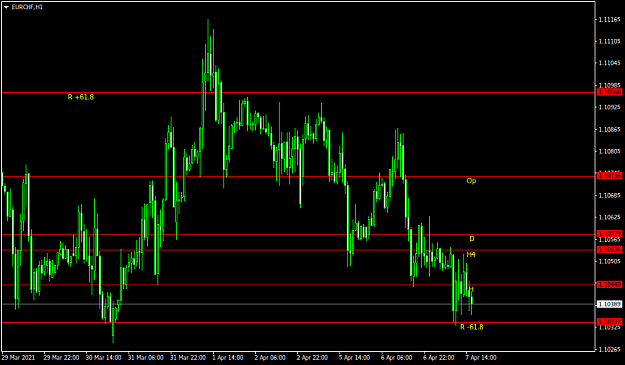Click the 31 Mar 06:00 time label
The width and height of the screenshot is (625, 365).
(145, 358)
